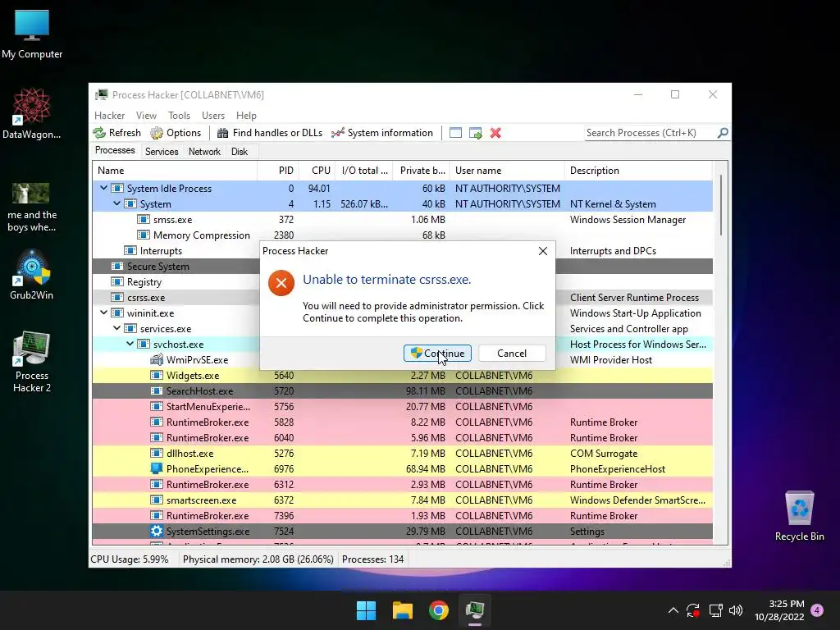Screen dimensions: 840x630
Task: Click Continue in the Process Hacker dialog
Action: click(x=437, y=353)
